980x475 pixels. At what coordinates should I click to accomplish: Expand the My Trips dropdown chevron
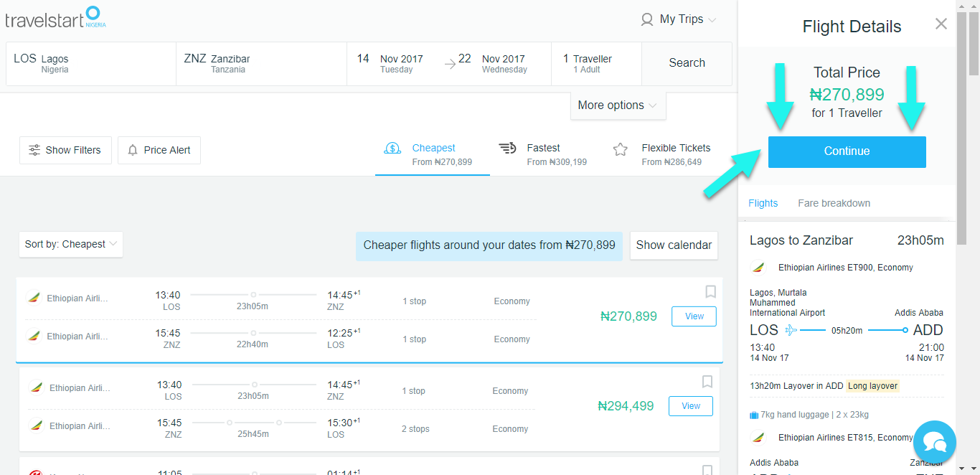(x=712, y=20)
